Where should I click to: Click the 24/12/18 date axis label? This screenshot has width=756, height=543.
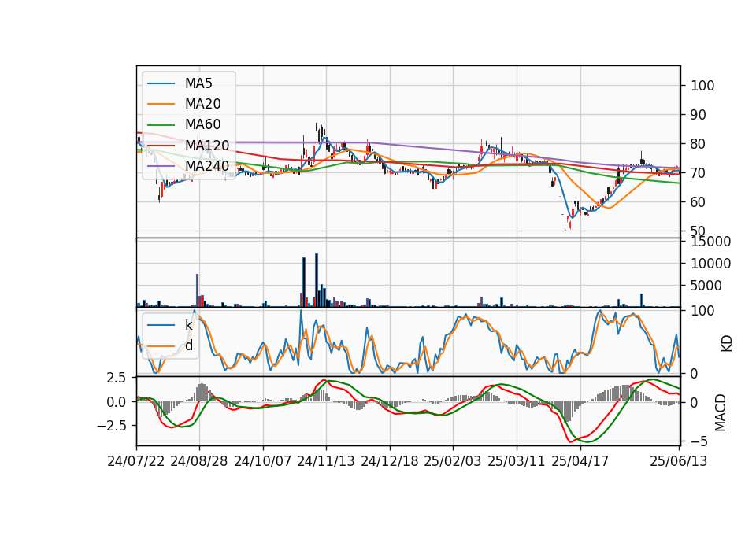click(x=390, y=461)
